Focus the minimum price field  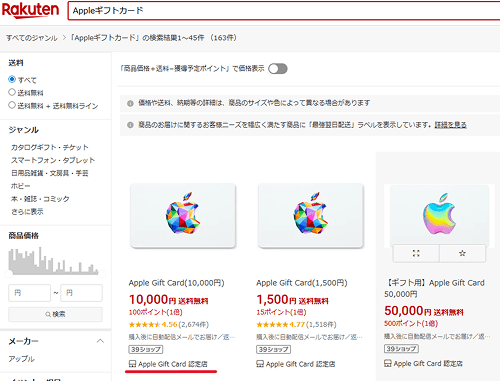[29, 293]
